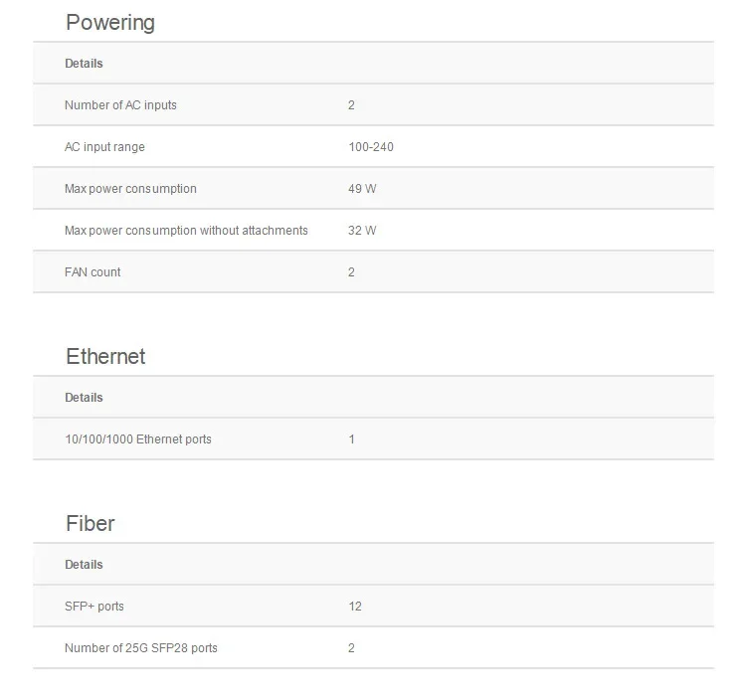Select the Details header under Ethernet
Viewport: 746px width, 700px height.
click(x=84, y=398)
